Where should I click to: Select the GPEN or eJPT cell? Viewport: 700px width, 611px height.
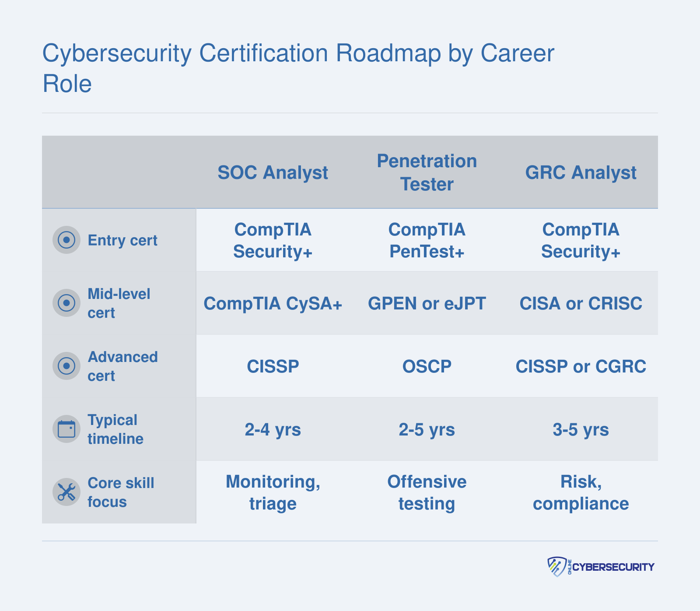(427, 303)
